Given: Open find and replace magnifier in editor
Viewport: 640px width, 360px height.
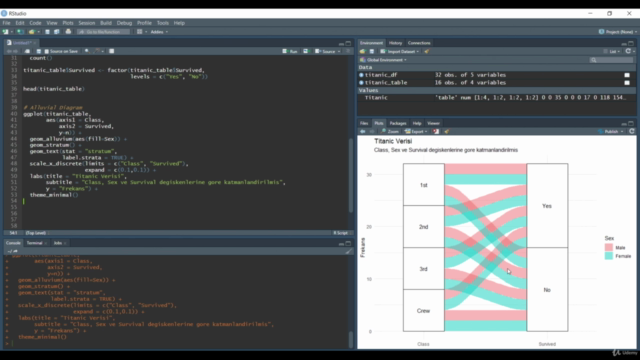Looking at the screenshot, I should (87, 51).
